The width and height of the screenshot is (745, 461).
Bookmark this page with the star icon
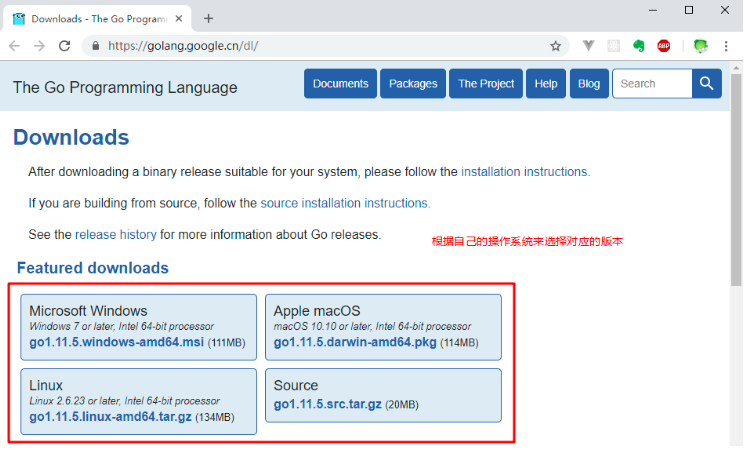click(555, 46)
